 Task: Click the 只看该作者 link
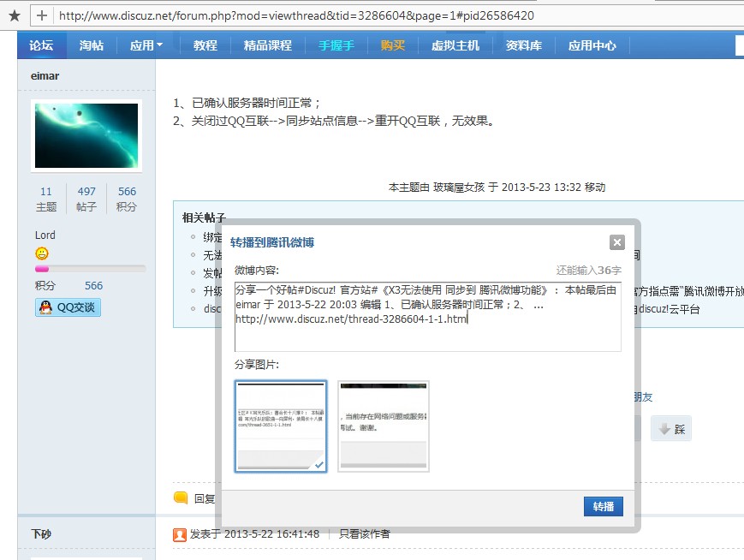click(365, 534)
